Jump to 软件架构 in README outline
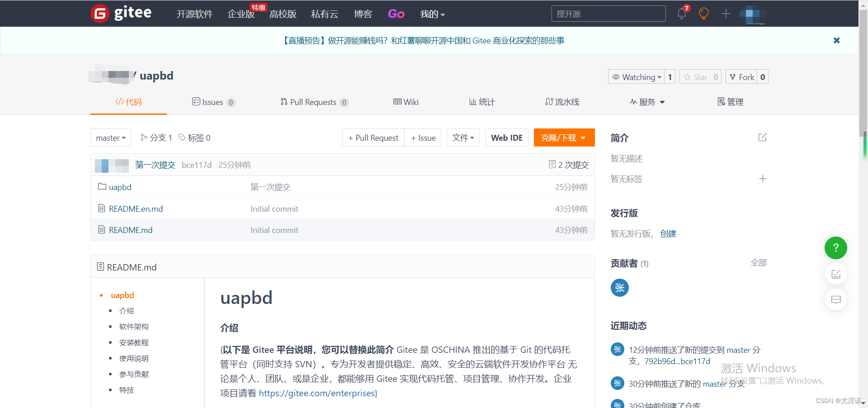 pyautogui.click(x=134, y=327)
